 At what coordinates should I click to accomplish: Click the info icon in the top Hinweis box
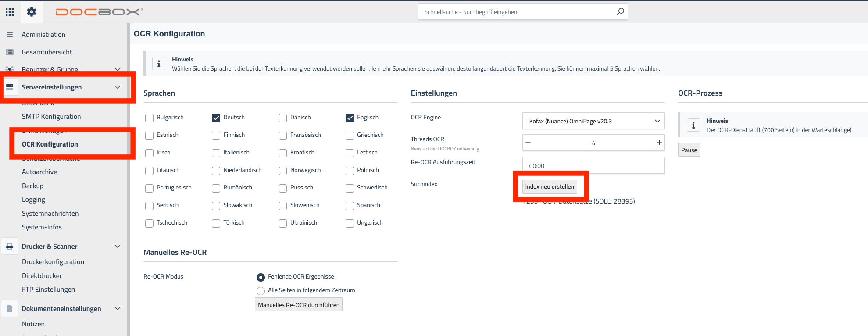tap(159, 64)
